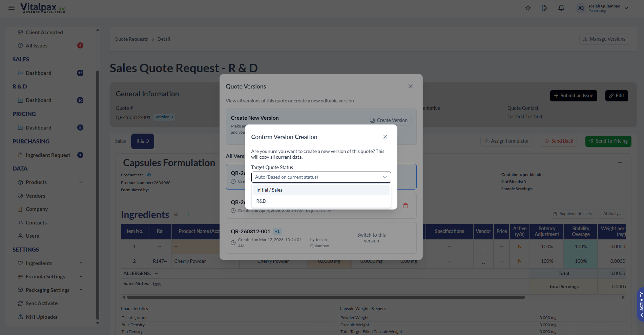Open Ingredient Request in sidebar
Screen dimensions: 644x335
48,155
